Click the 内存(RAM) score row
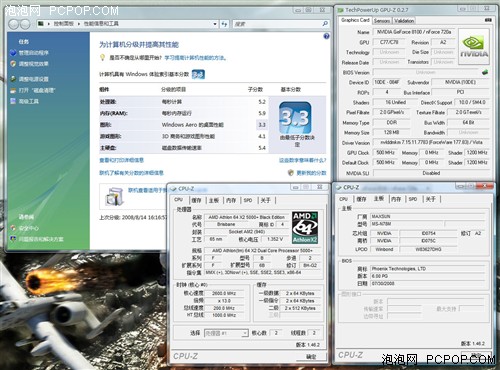The height and width of the screenshot is (370, 500). (184, 113)
